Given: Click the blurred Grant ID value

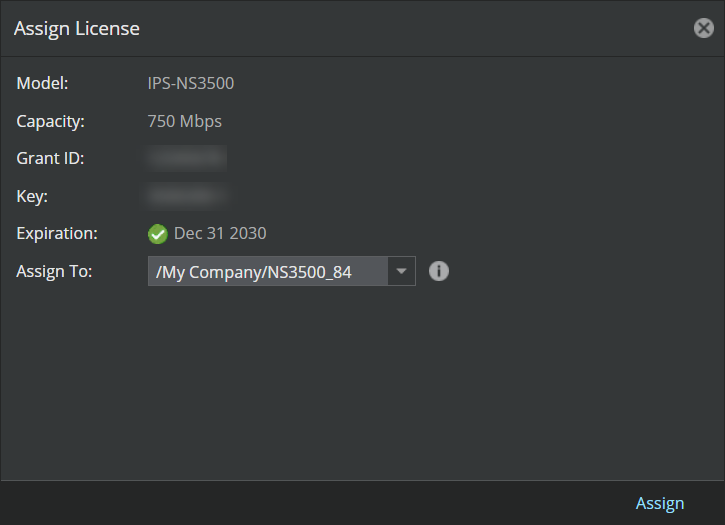Looking at the screenshot, I should (186, 158).
